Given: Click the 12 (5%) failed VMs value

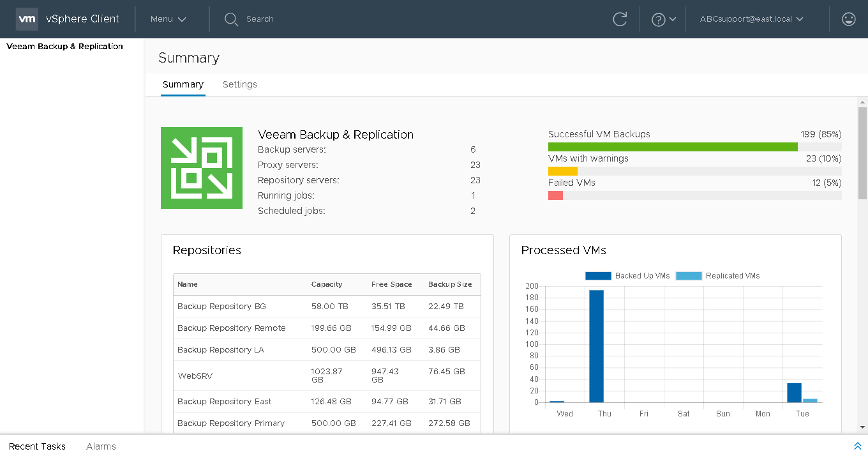Looking at the screenshot, I should [x=827, y=183].
